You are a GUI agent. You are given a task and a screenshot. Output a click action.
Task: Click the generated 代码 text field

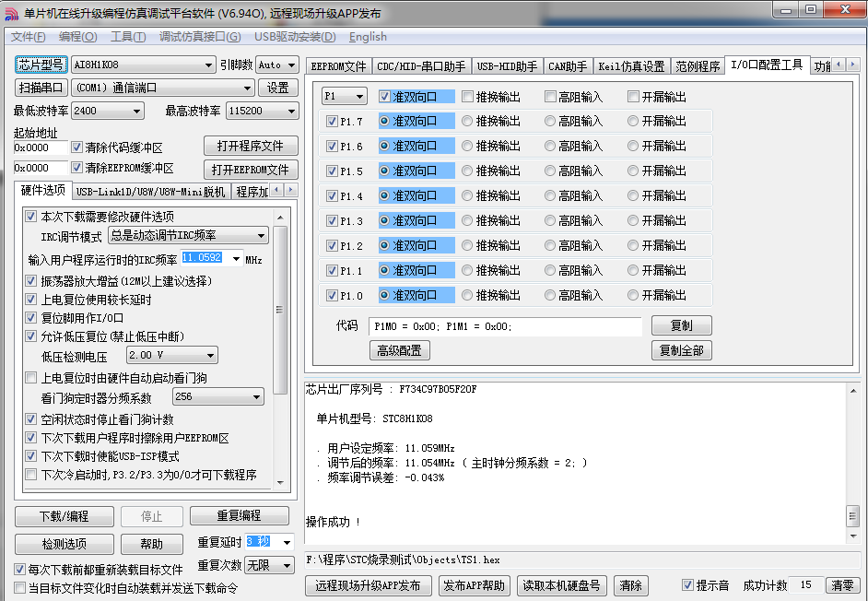505,326
